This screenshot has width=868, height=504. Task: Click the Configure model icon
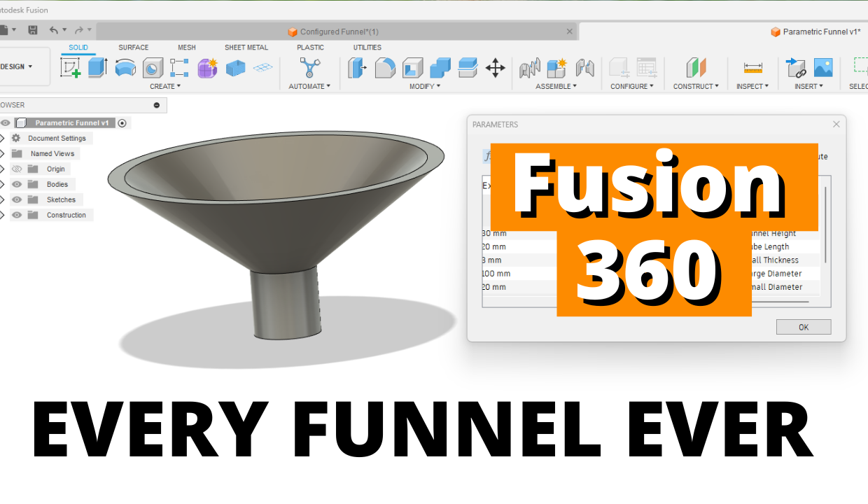click(619, 68)
